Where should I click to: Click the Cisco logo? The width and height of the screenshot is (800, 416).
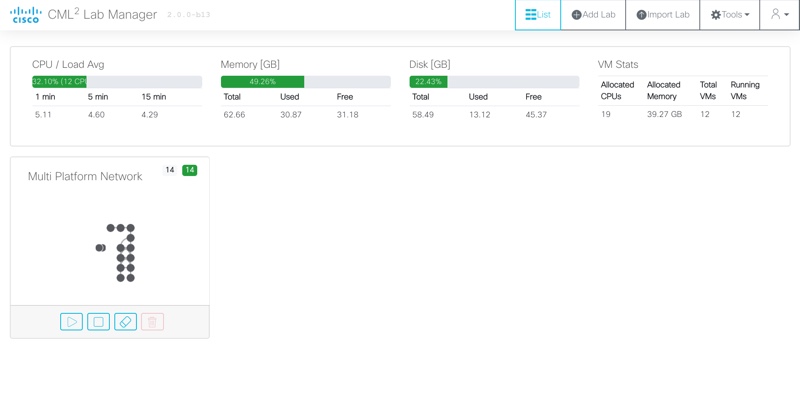coord(26,15)
